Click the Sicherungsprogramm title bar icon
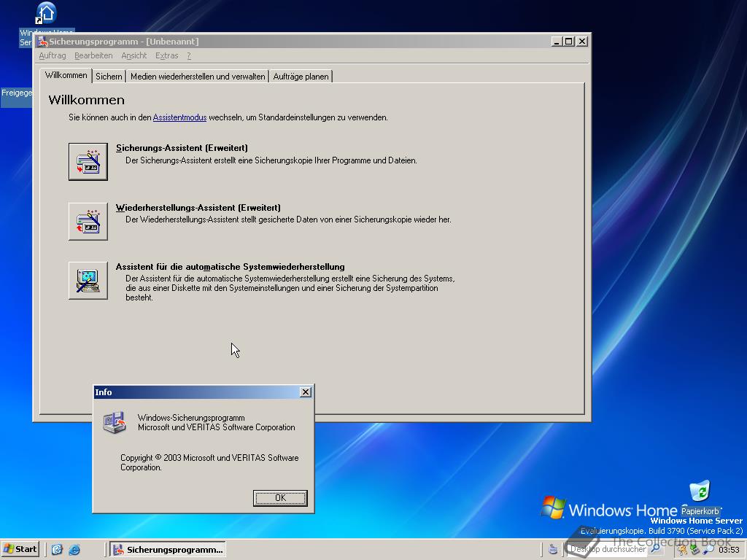The height and width of the screenshot is (560, 747). coord(43,42)
